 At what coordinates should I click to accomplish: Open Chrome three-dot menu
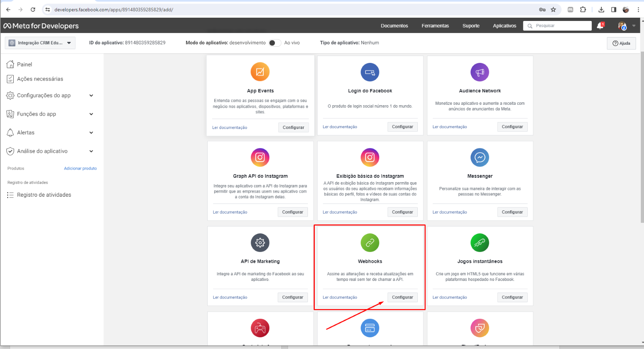(x=638, y=9)
